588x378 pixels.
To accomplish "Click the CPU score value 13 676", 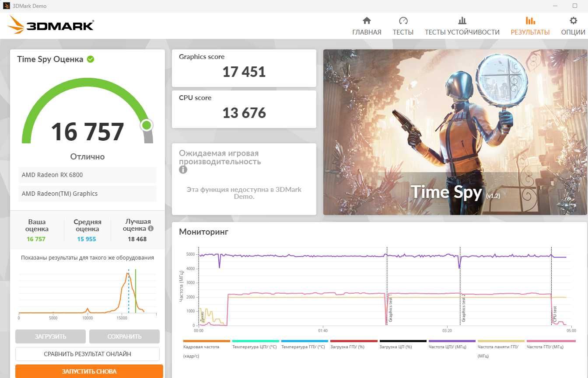I will pyautogui.click(x=244, y=113).
